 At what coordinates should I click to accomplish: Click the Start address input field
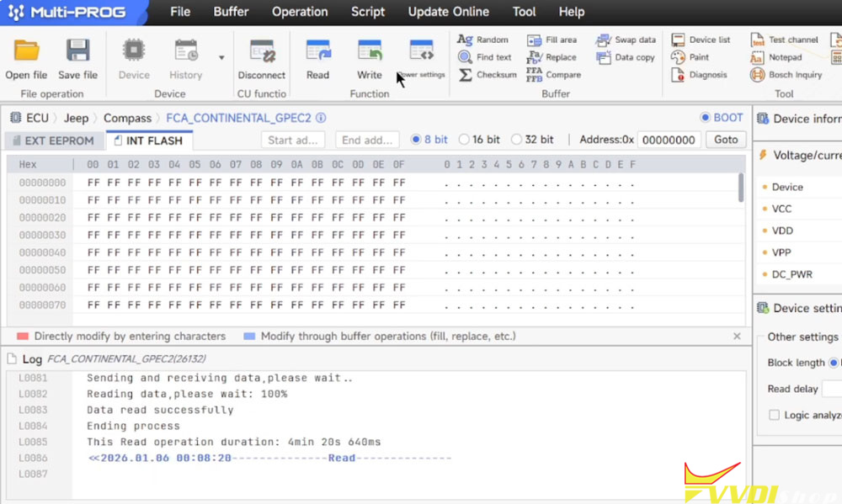(293, 140)
